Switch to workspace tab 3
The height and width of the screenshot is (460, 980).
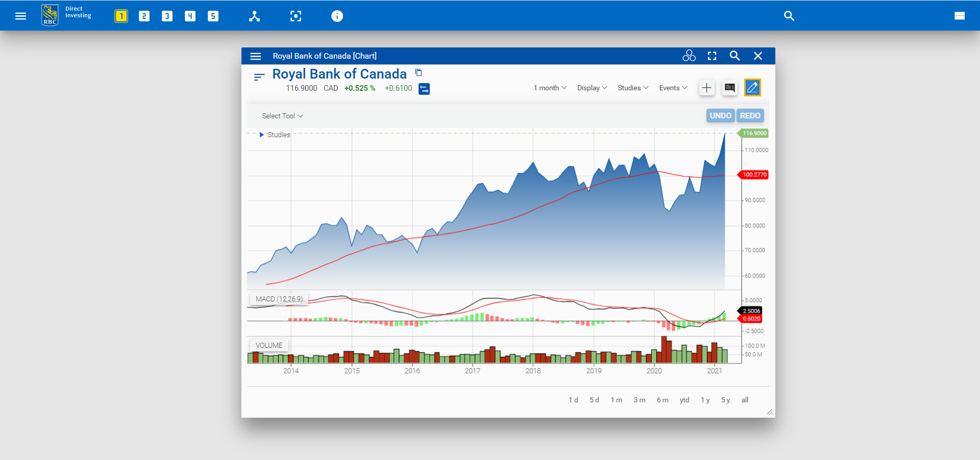pyautogui.click(x=167, y=16)
